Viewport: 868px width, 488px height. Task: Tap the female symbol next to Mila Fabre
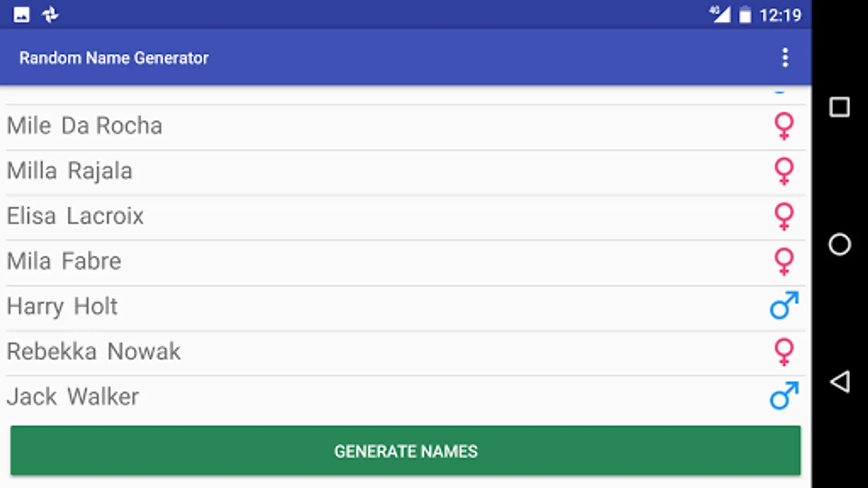(783, 261)
